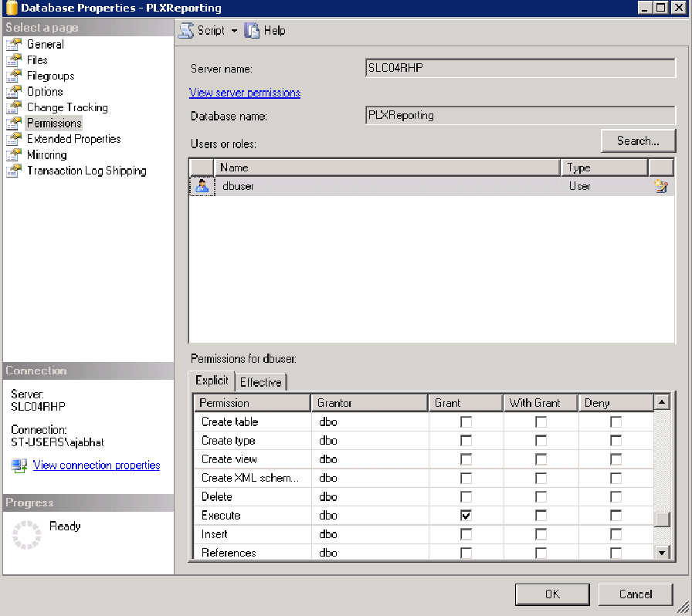The image size is (692, 616).
Task: Select the Files page icon
Action: [14, 60]
